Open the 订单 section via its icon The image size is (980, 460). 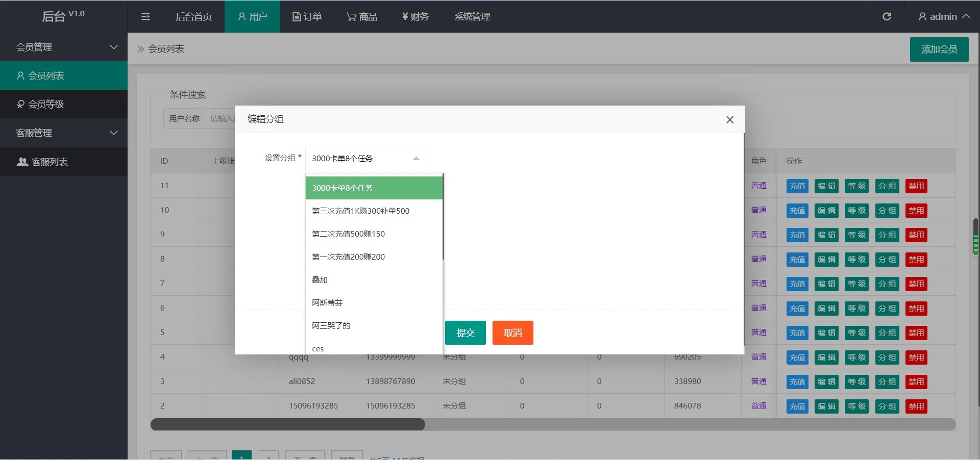point(297,16)
